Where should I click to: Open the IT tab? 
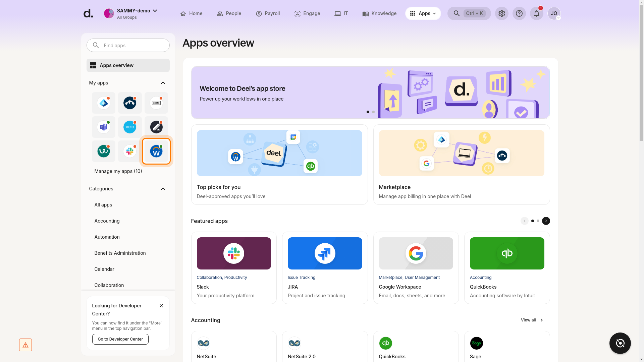pyautogui.click(x=341, y=13)
